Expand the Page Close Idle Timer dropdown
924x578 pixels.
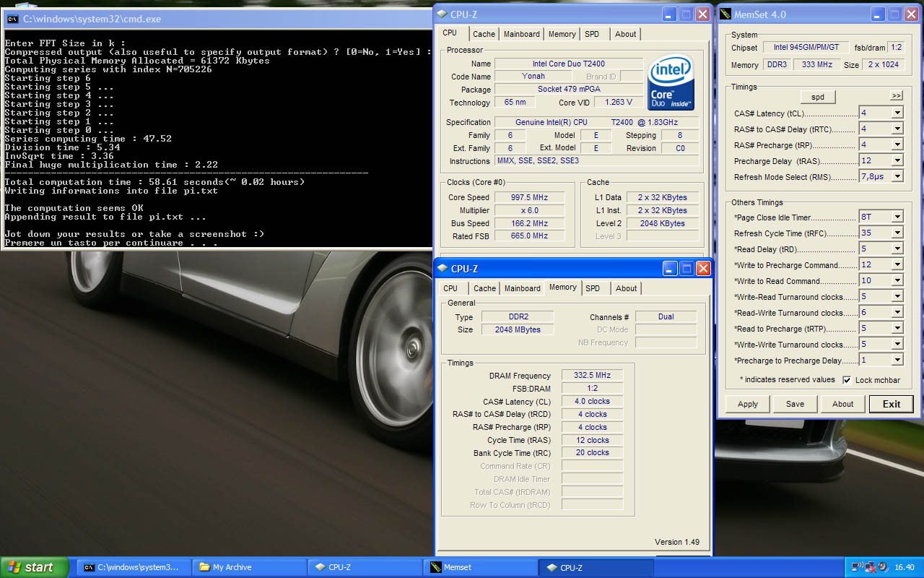tap(897, 217)
